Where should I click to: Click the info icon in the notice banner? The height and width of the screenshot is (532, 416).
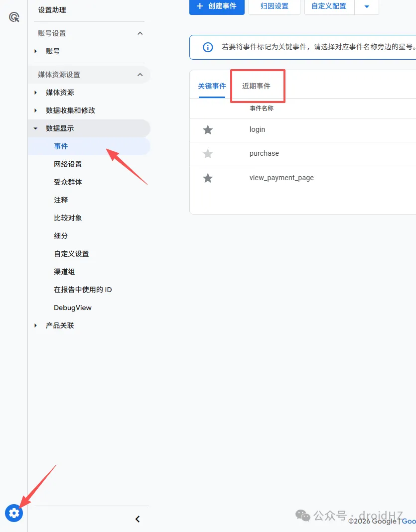tap(207, 47)
